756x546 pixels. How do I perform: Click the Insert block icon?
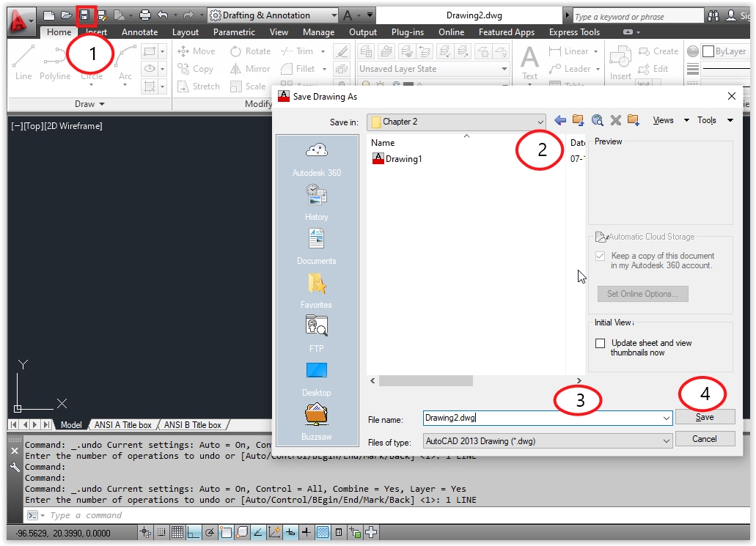coord(620,63)
